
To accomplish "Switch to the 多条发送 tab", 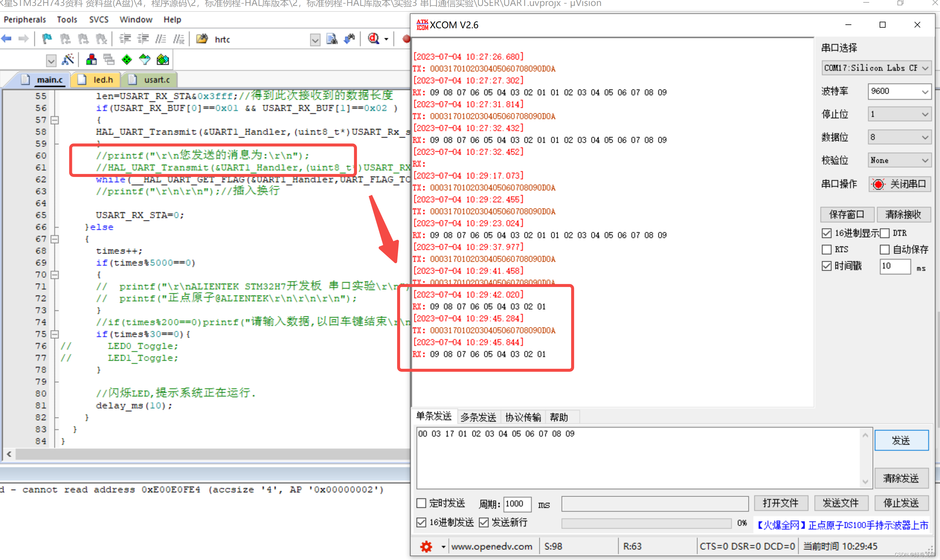I will tap(478, 417).
